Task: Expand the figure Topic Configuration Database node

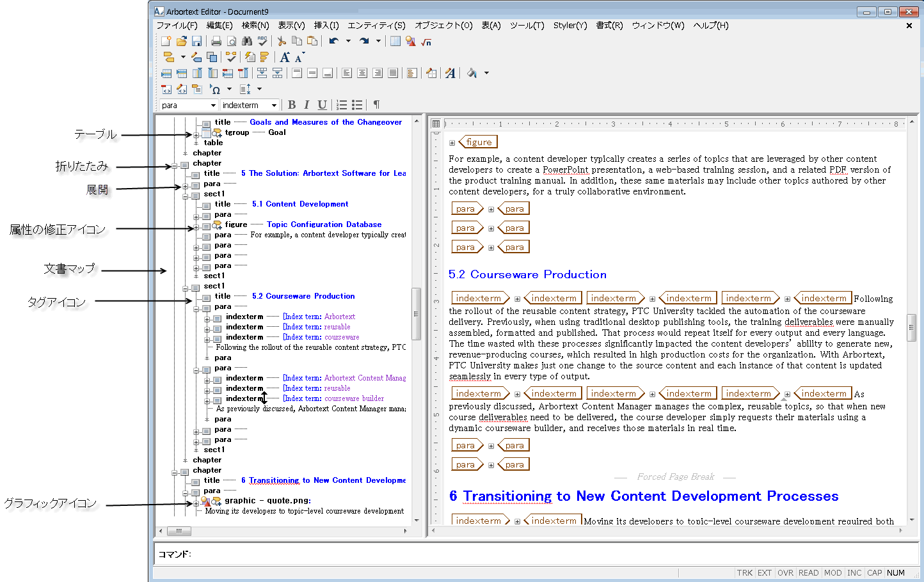Action: pyautogui.click(x=196, y=227)
